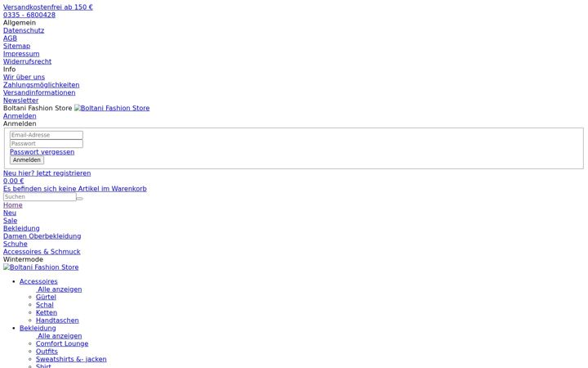
Task: Focus the Email-Adresse input field
Action: pos(47,135)
